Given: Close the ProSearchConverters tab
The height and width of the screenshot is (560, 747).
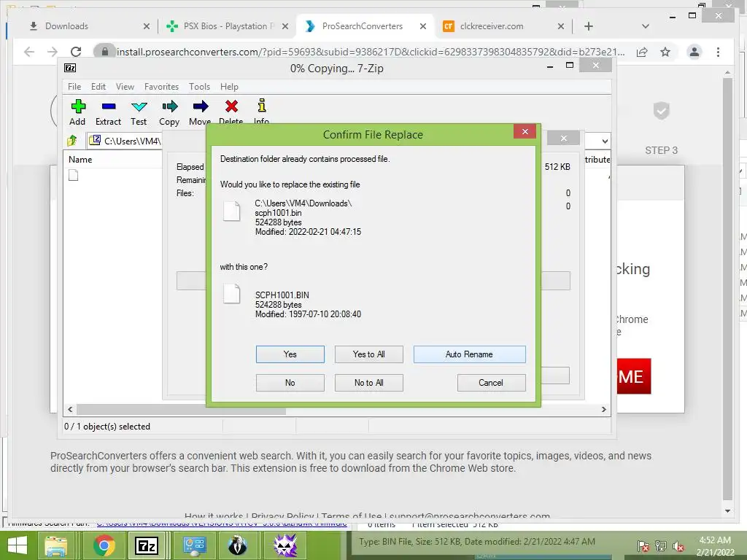Looking at the screenshot, I should coord(422,27).
